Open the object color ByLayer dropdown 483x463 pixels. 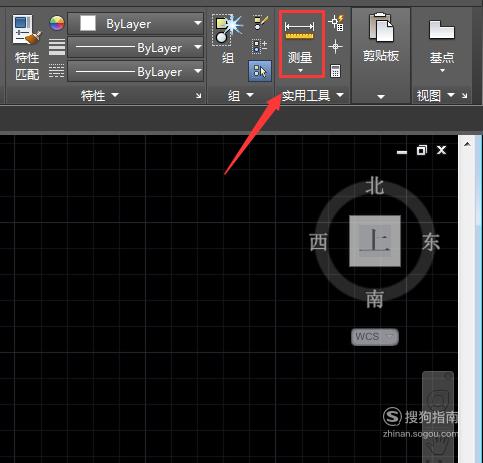click(135, 24)
